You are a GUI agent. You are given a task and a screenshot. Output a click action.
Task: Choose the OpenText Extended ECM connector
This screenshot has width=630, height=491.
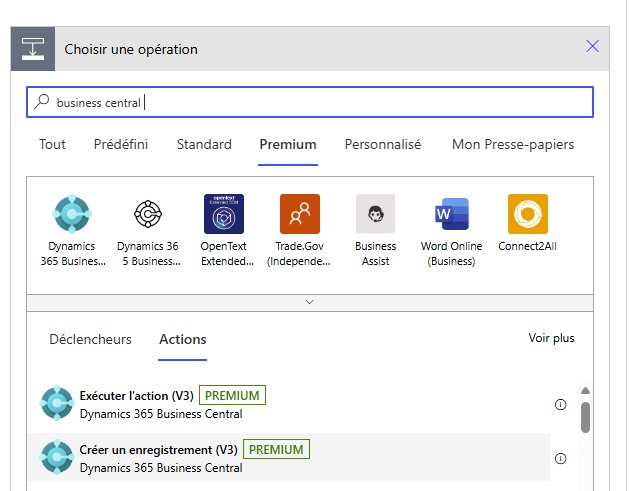224,214
